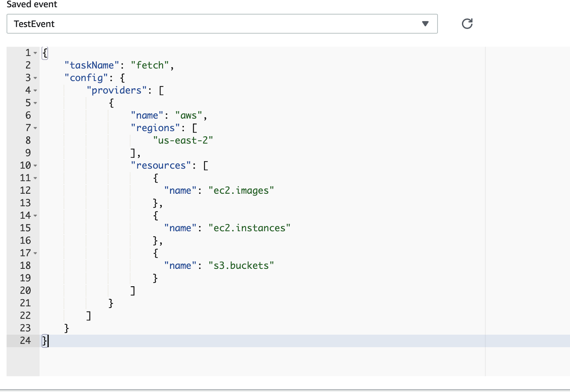Fold the ec2.images object at line 11
The height and width of the screenshot is (392, 570).
click(35, 178)
